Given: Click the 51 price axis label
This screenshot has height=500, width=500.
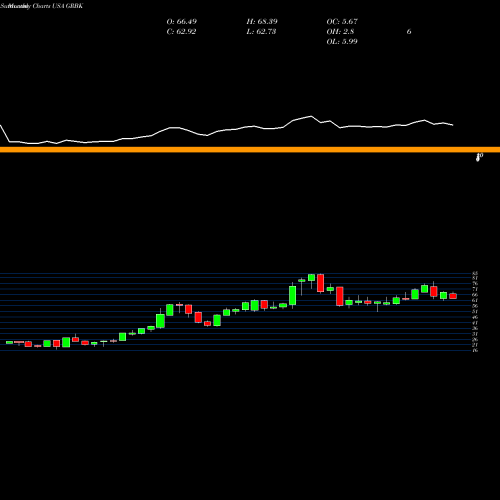Looking at the screenshot, I should [475, 311].
